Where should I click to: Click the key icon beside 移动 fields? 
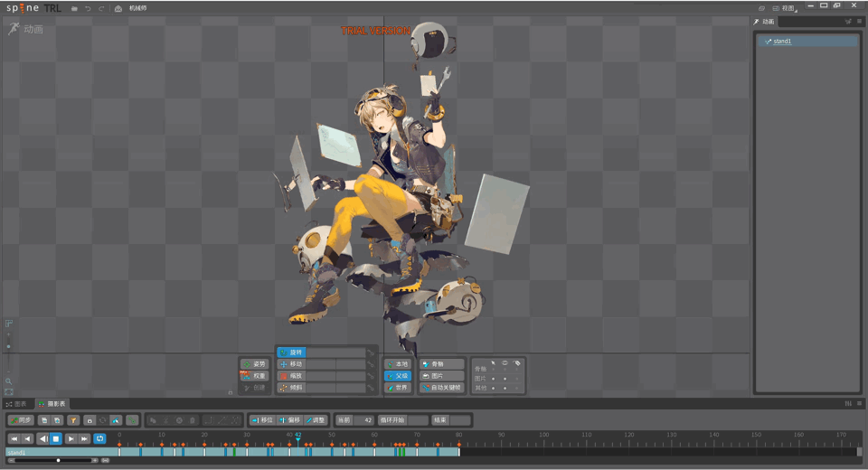click(371, 364)
